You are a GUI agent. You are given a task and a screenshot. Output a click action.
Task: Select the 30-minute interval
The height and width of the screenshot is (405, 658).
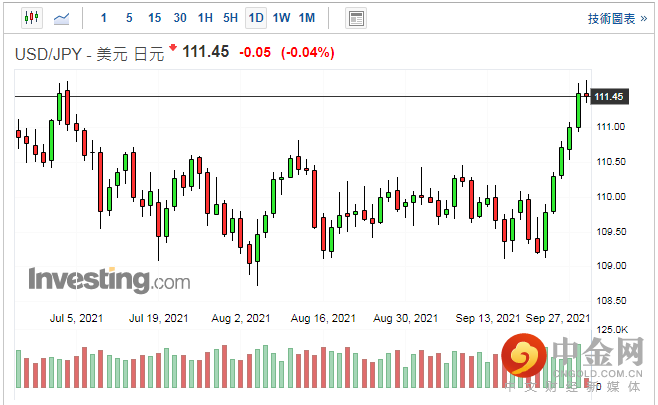point(180,18)
